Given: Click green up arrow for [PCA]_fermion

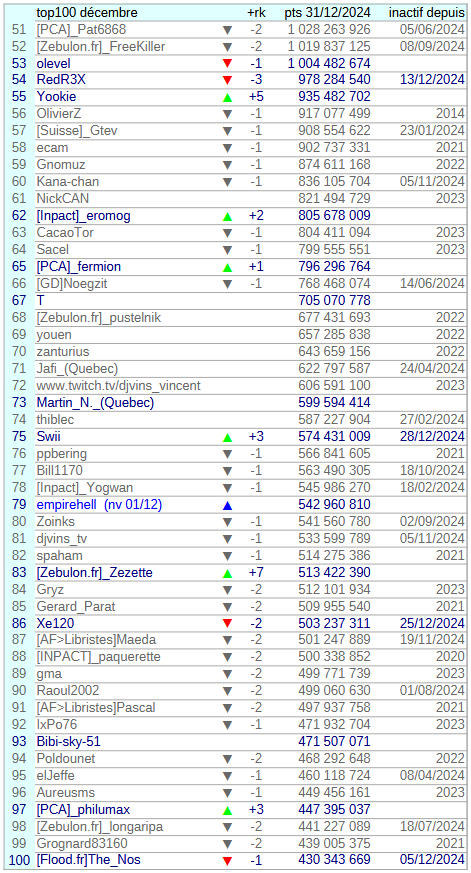Looking at the screenshot, I should pyautogui.click(x=227, y=267).
